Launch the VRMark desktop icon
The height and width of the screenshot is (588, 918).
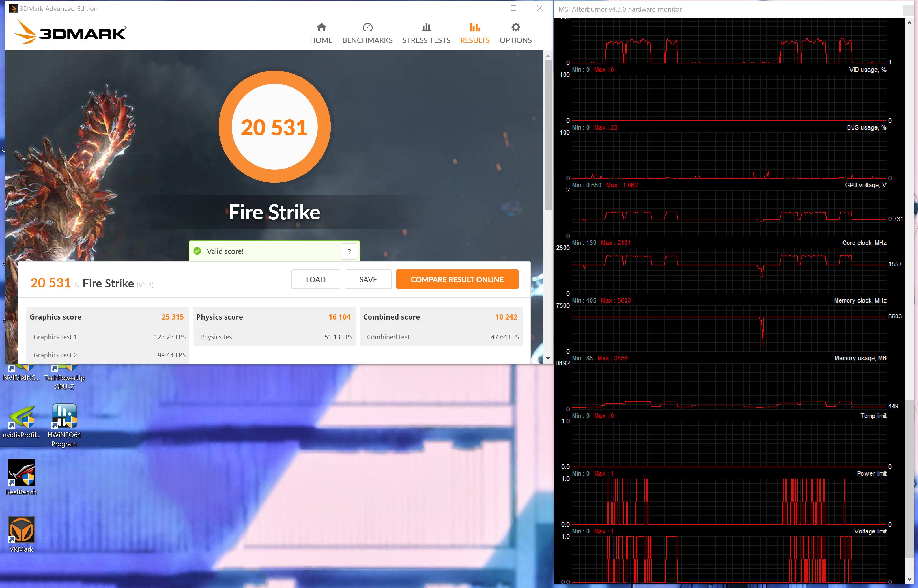coord(22,530)
